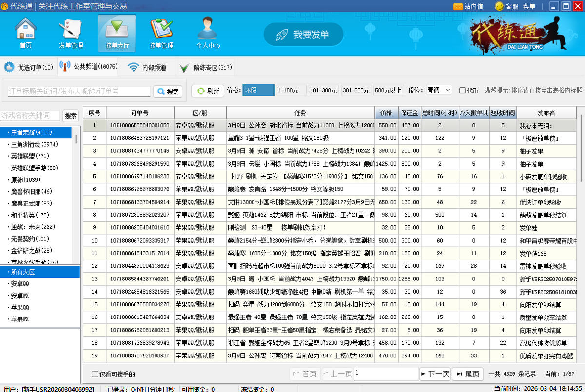Screen dimensions: 585x392
Task: Click the 我要发单 rocket button
Action: [303, 35]
